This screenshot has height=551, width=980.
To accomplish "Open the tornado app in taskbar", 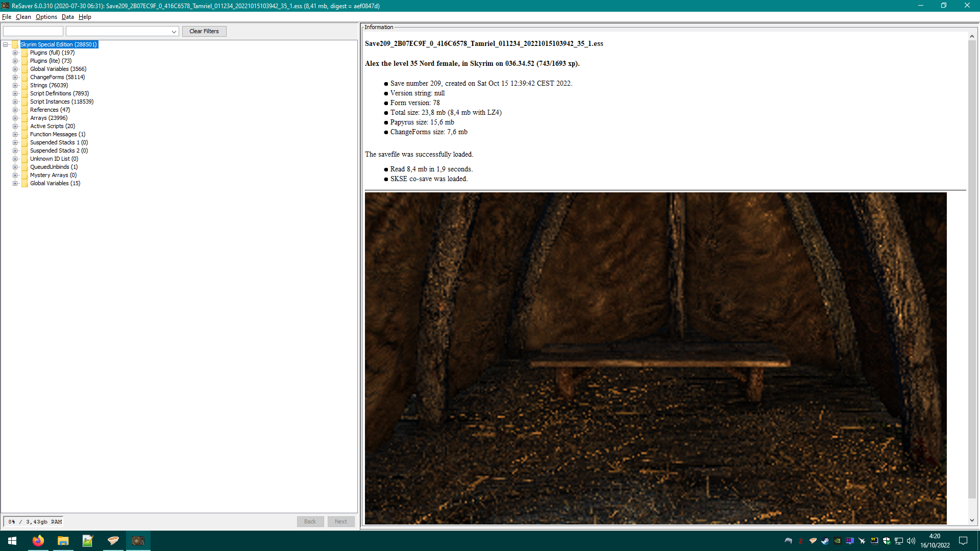I will coord(113,541).
